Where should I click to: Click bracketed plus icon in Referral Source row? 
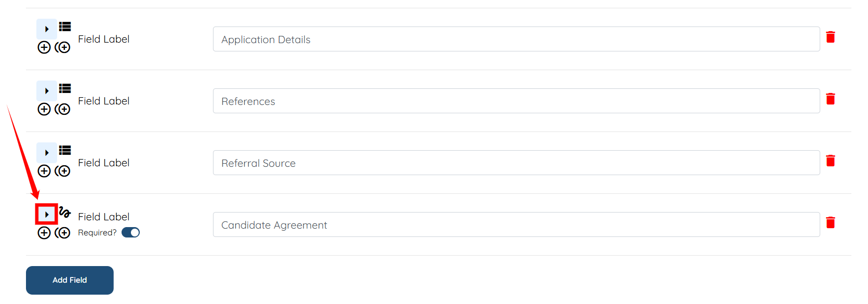click(63, 171)
